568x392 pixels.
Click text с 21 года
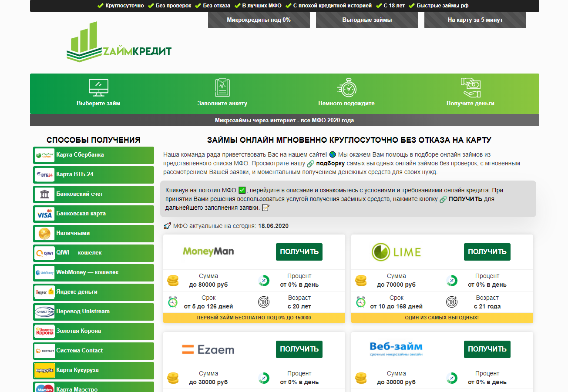tap(487, 307)
